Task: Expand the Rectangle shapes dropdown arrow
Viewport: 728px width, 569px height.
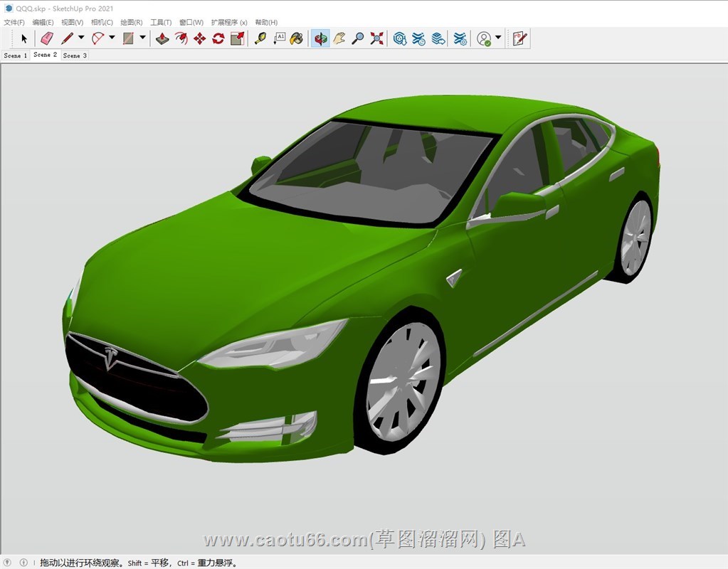Action: [142, 37]
